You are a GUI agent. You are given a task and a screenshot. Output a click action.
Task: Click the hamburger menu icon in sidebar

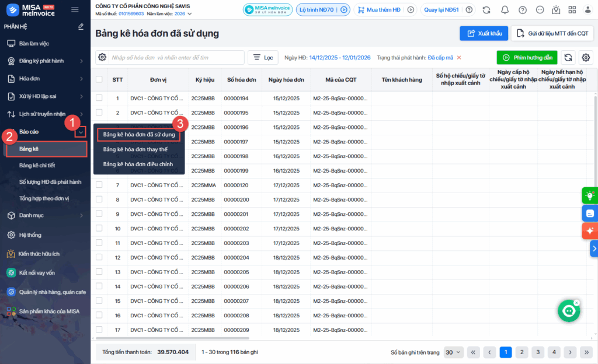[75, 9]
